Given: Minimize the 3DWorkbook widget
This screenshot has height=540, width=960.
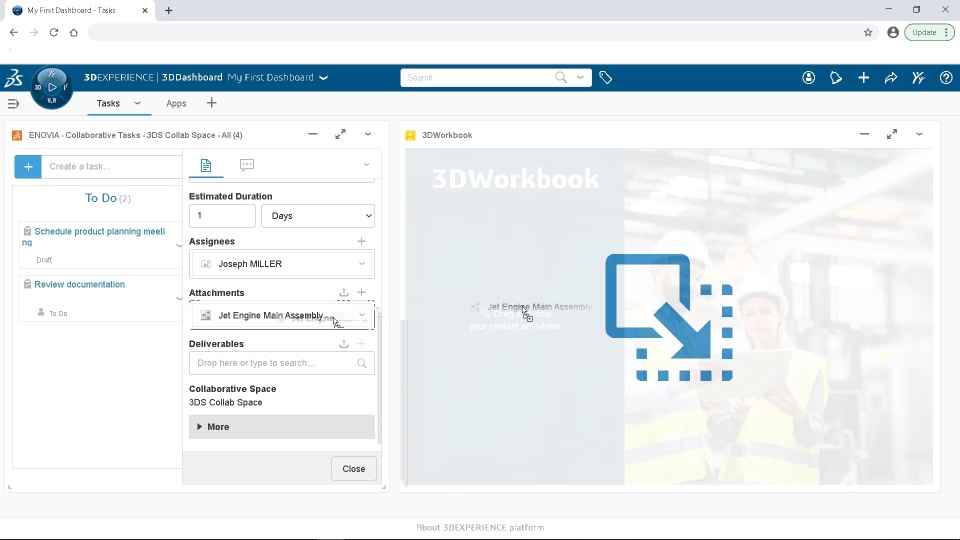Looking at the screenshot, I should coord(864,134).
